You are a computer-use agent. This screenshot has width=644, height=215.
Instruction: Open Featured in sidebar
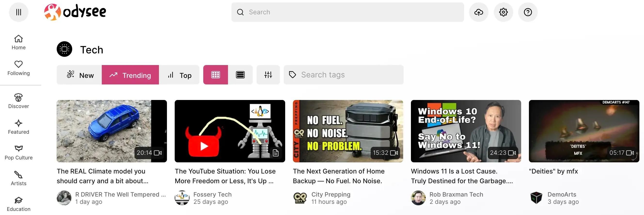18,127
